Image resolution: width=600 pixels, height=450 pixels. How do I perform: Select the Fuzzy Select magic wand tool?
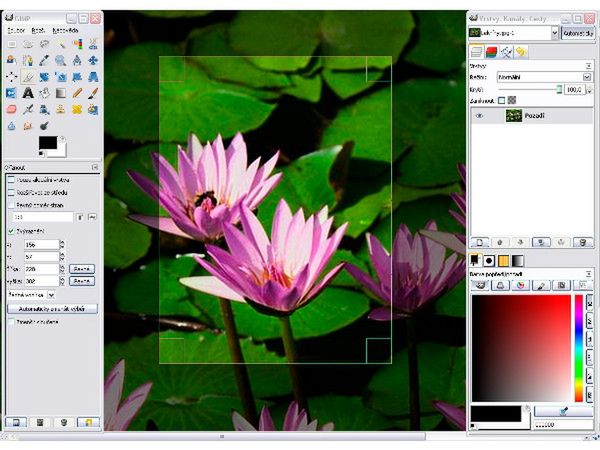tap(60, 44)
